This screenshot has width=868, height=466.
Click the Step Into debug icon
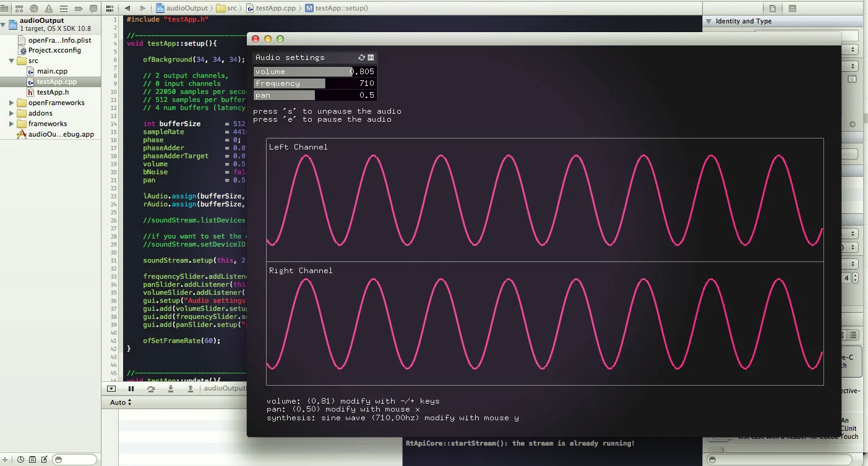coord(171,389)
